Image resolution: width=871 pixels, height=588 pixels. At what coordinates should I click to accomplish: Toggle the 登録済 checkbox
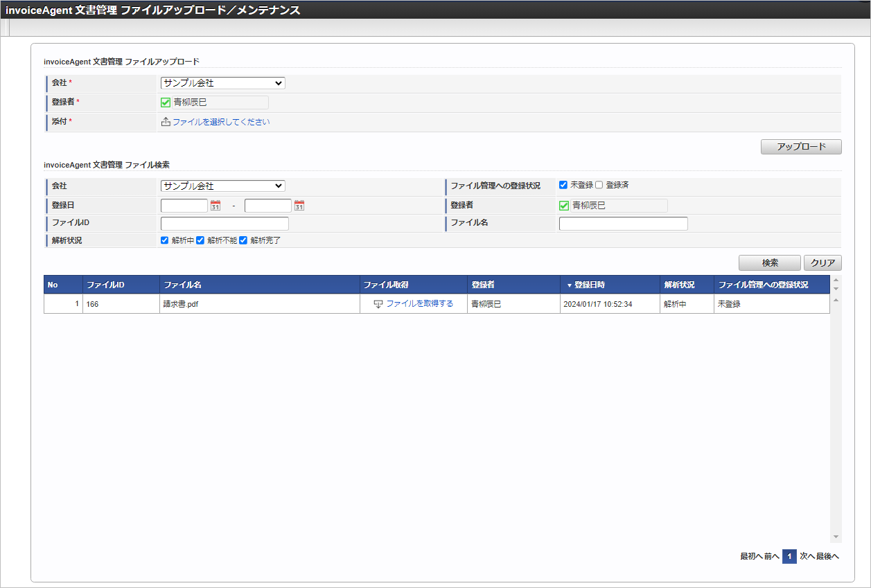pos(599,185)
